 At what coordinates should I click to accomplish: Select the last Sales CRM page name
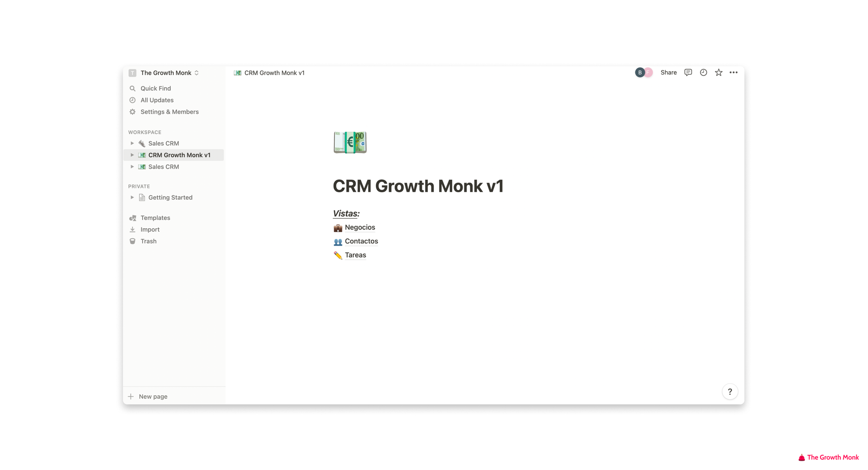[164, 167]
